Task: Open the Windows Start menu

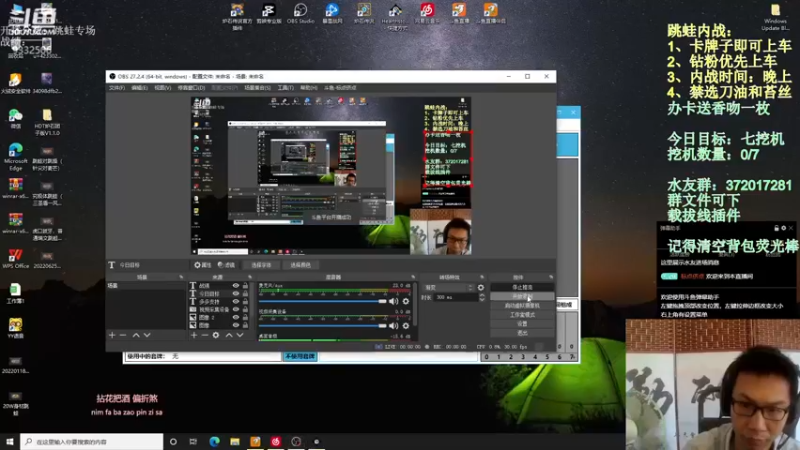Action: pyautogui.click(x=10, y=441)
